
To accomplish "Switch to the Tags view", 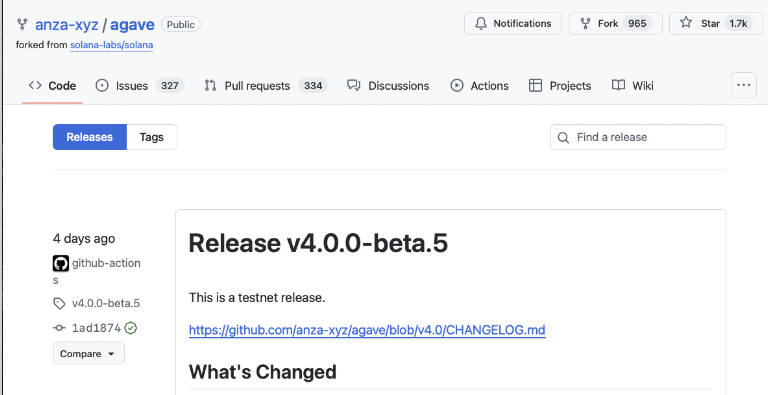I will point(151,137).
